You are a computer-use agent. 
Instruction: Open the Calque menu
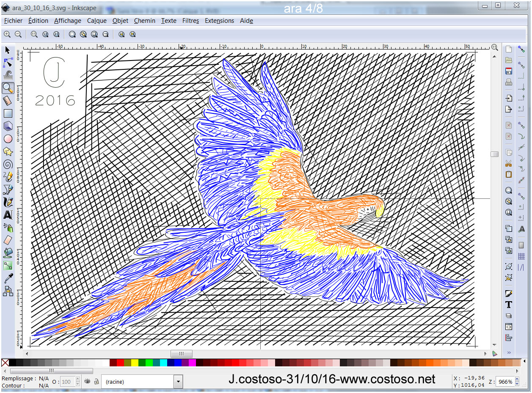97,21
